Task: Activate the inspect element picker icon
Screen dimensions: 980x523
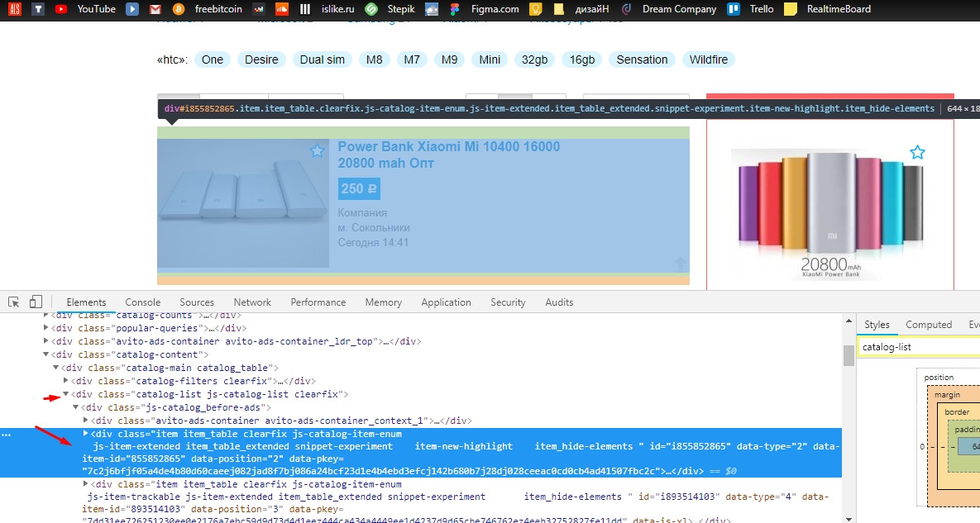Action: (13, 302)
